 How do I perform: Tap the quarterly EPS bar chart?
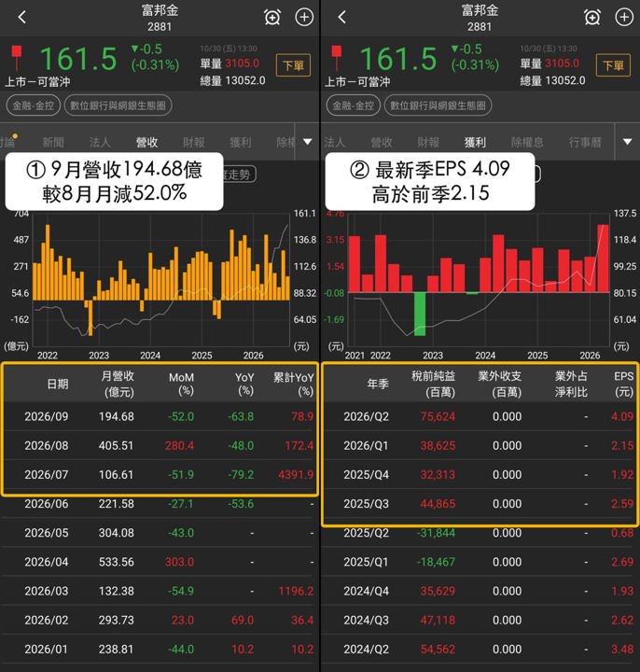[x=479, y=279]
